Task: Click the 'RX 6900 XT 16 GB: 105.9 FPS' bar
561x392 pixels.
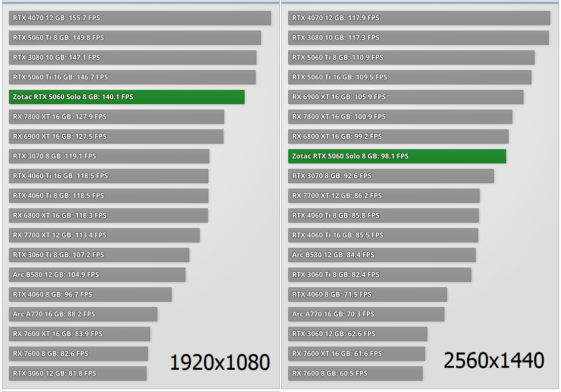Action: click(406, 97)
